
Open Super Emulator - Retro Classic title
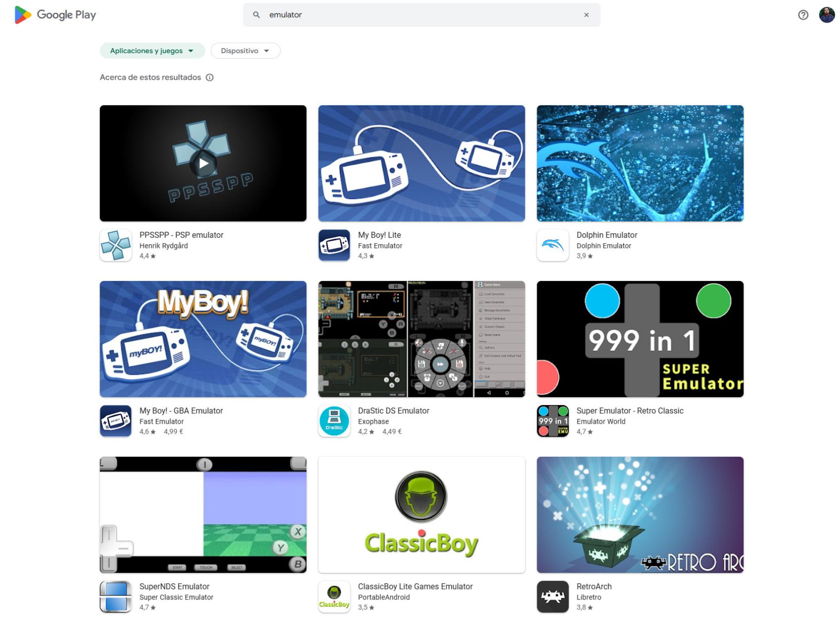pyautogui.click(x=630, y=410)
